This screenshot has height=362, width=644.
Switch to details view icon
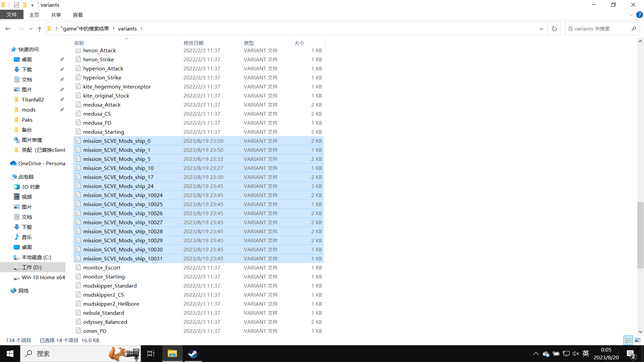click(628, 340)
